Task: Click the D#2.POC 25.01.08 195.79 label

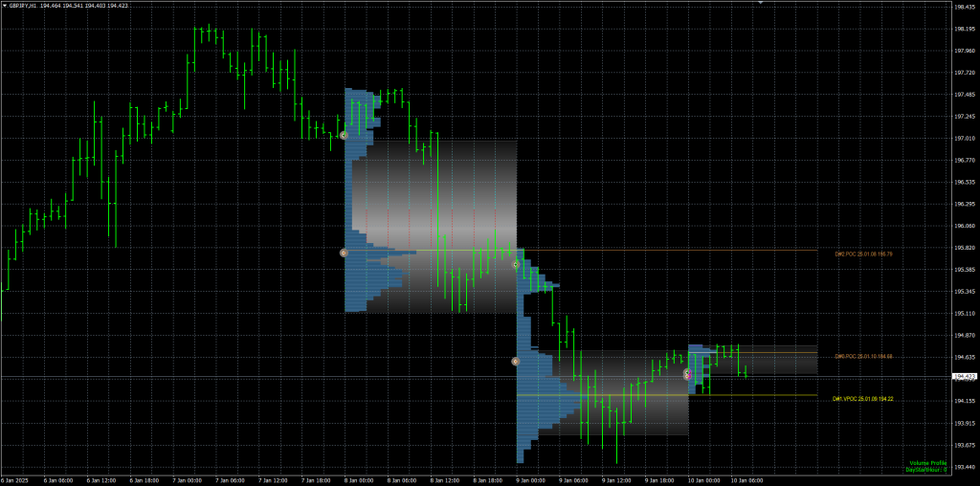Action: (863, 254)
